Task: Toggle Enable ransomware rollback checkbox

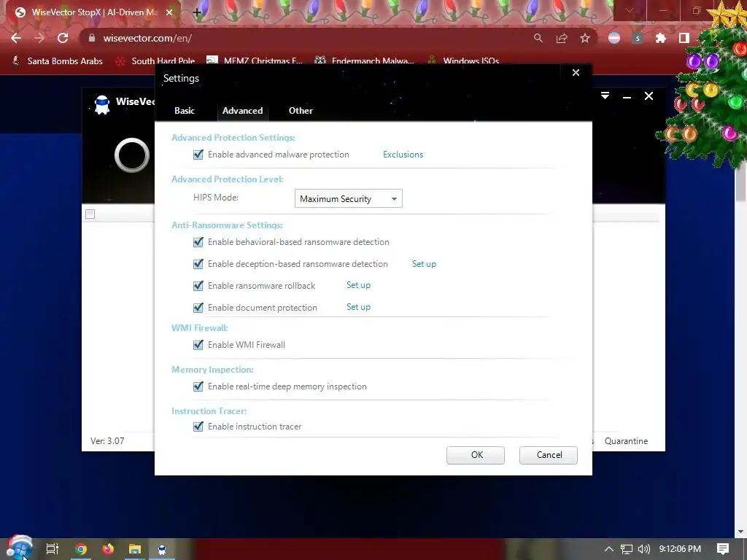Action: [198, 286]
